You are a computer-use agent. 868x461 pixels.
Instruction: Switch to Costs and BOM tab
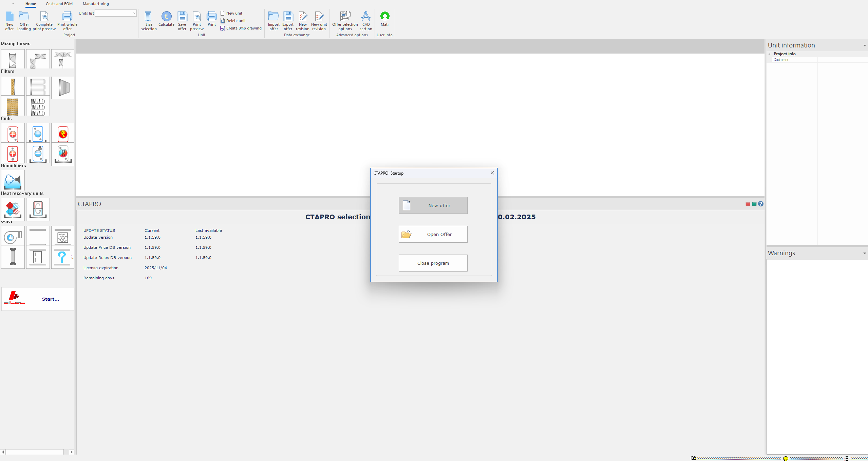coord(59,4)
